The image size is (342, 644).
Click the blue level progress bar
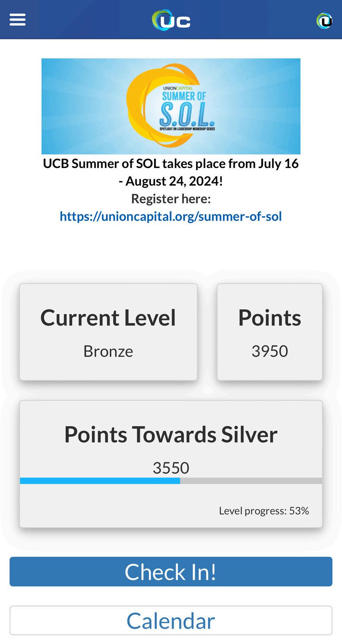(x=100, y=481)
